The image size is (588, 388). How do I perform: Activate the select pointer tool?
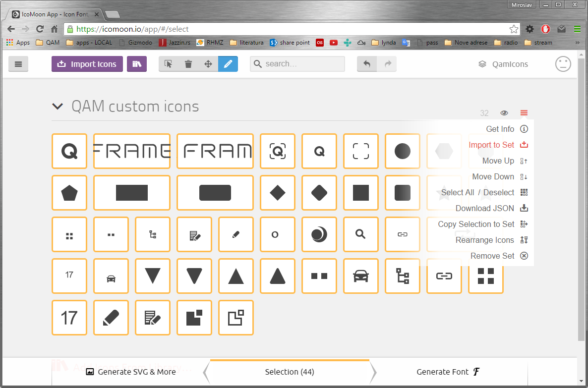169,64
